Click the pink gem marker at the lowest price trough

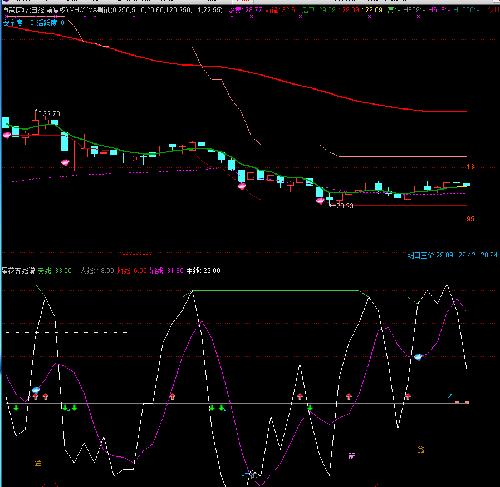tap(320, 201)
